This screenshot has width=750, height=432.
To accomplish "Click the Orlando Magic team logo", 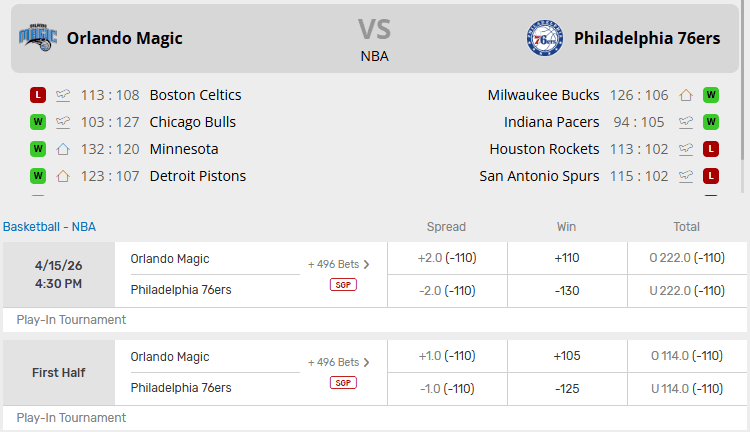I will [38, 38].
